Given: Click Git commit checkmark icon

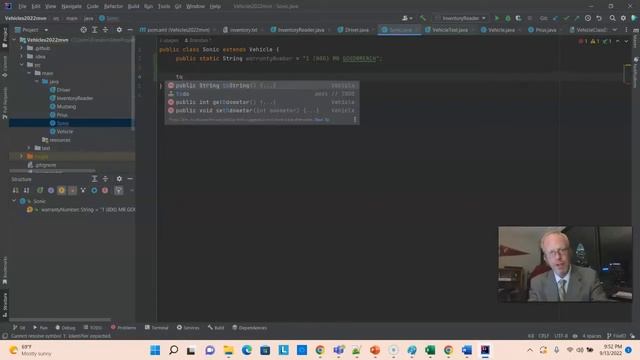Looking at the screenshot, I should tap(566, 18).
